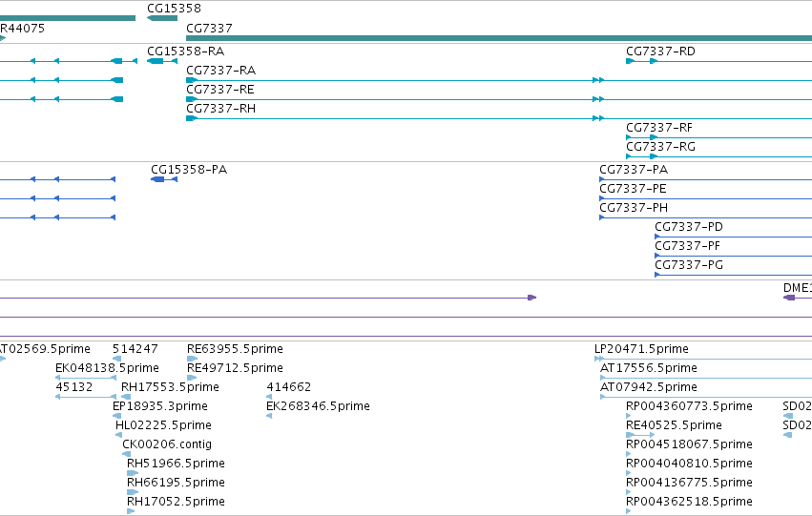Click EST label 514247
Viewport: 812px width, 516px height.
[x=135, y=349]
